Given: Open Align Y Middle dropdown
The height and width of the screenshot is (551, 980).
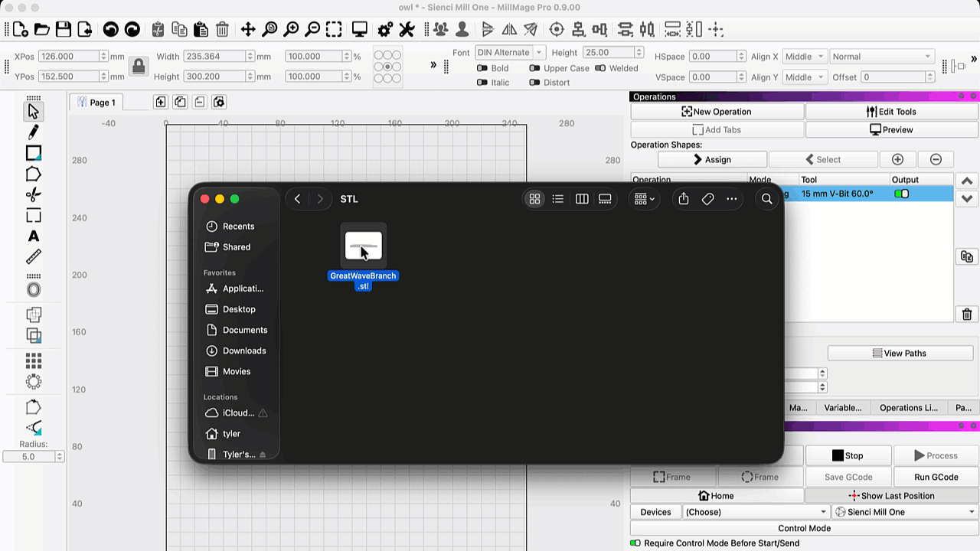Looking at the screenshot, I should pyautogui.click(x=805, y=77).
